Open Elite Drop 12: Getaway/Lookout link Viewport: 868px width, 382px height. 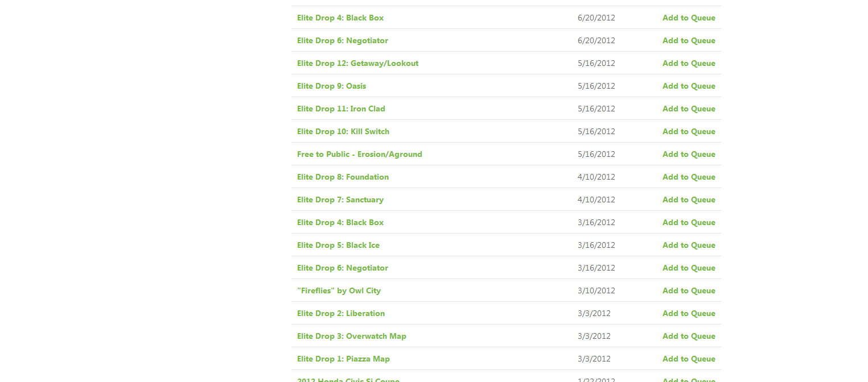357,63
